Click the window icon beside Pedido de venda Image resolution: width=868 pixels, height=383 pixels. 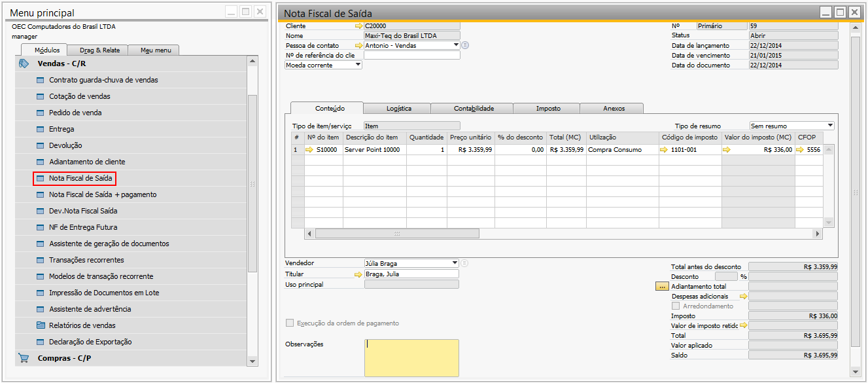tap(41, 113)
